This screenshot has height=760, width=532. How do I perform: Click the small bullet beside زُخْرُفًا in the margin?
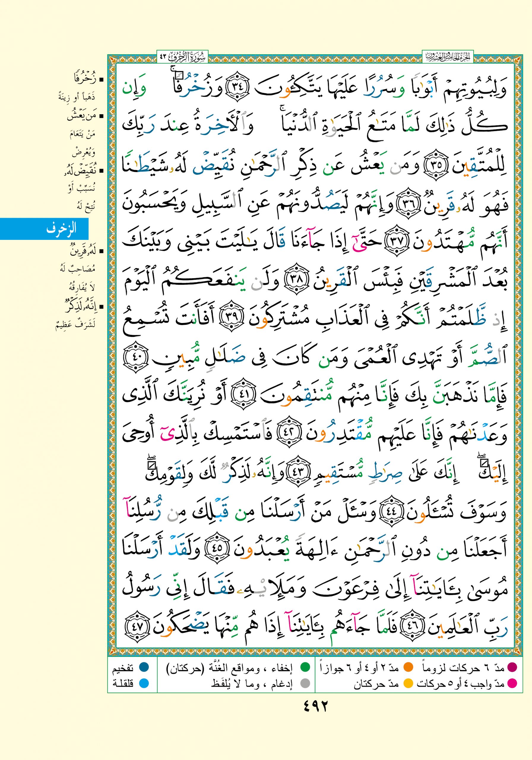click(x=101, y=80)
